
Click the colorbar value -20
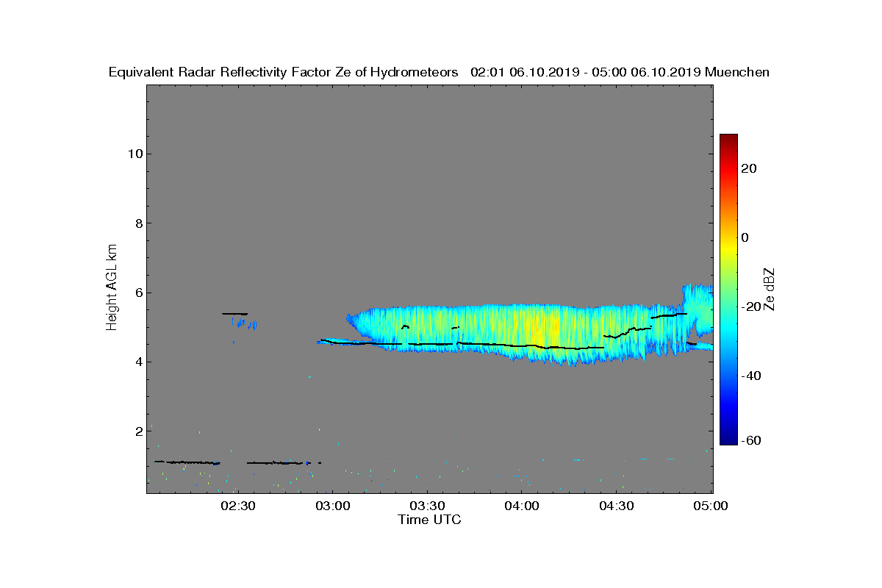tap(750, 306)
